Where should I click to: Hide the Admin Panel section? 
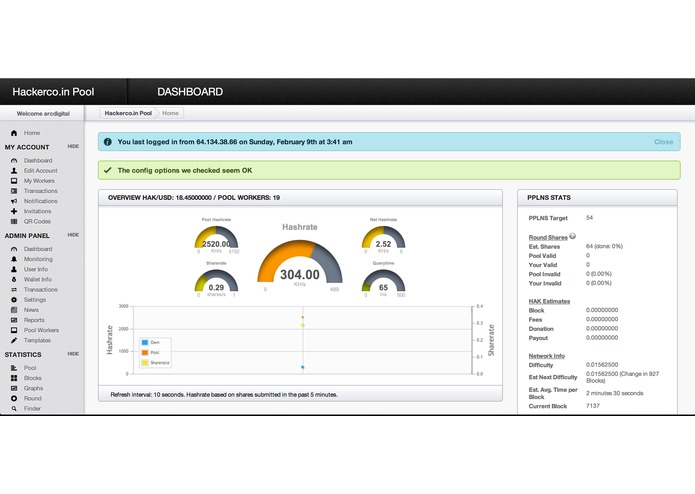coord(73,235)
